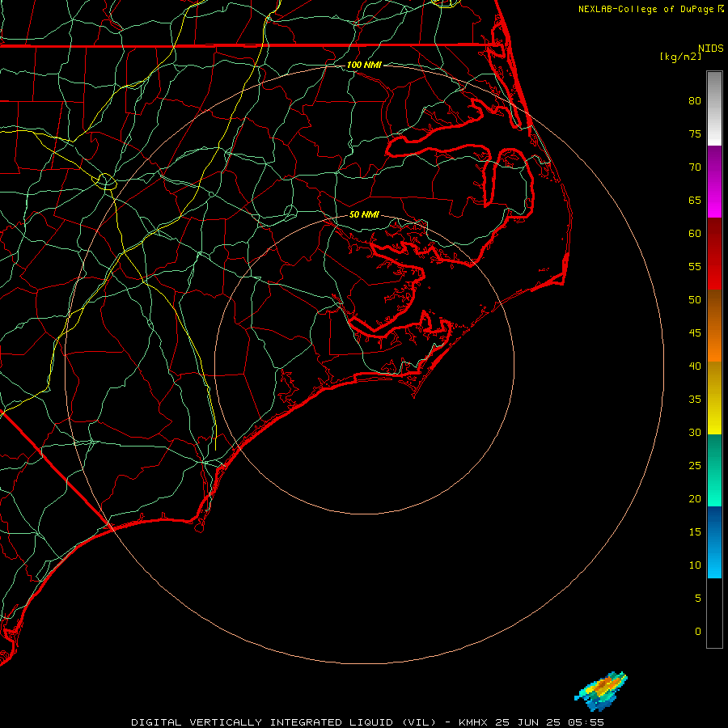Click the offshore VIL storm cell echo
Screen dimensions: 728x728
coord(601,691)
